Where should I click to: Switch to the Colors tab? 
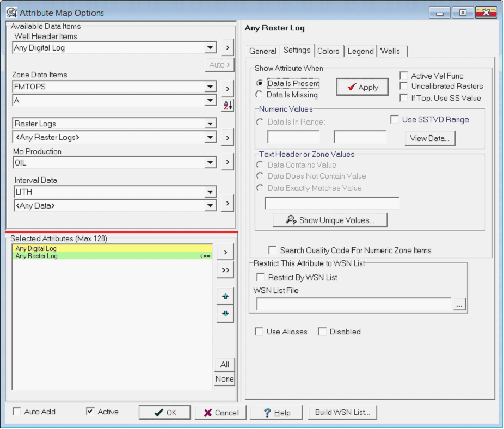328,51
